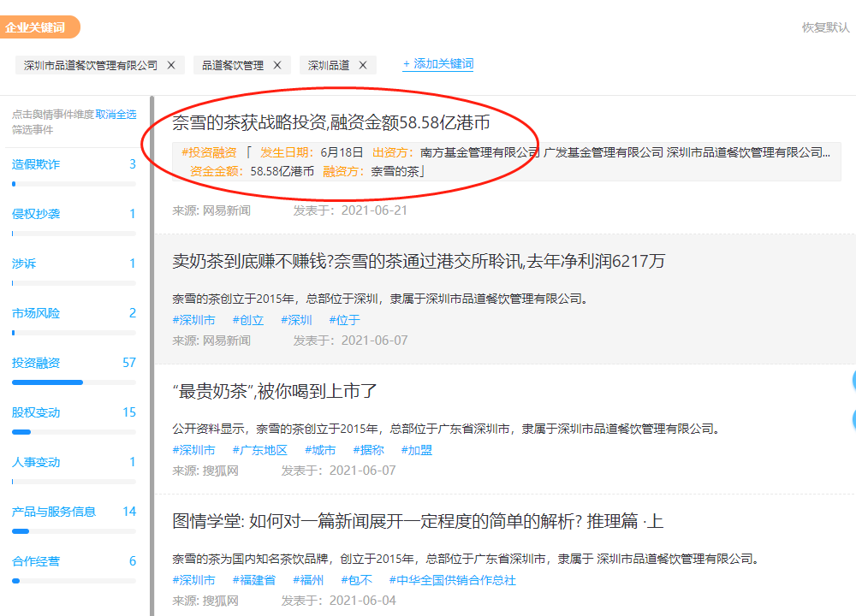The image size is (856, 616).
Task: Remove the 深圳品道 keyword tag
Action: (x=363, y=66)
